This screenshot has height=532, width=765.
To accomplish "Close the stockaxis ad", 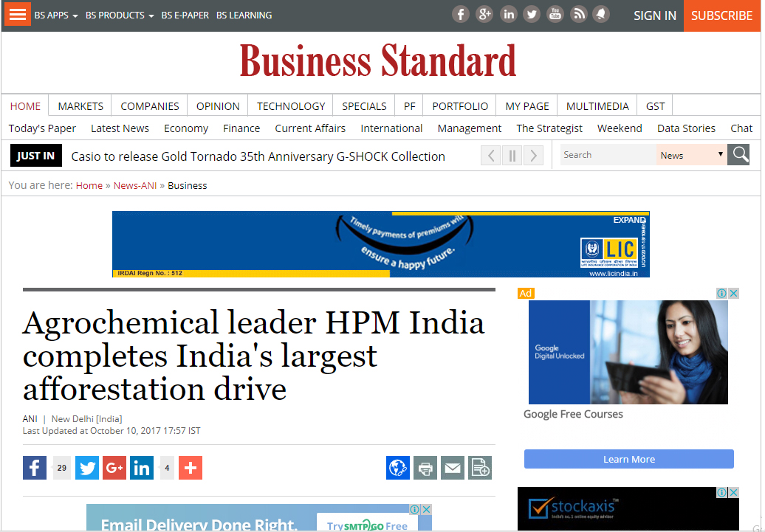I will click(733, 492).
